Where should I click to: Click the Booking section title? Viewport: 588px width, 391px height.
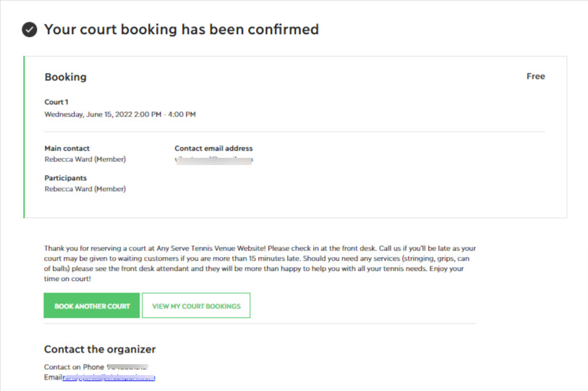pyautogui.click(x=66, y=77)
